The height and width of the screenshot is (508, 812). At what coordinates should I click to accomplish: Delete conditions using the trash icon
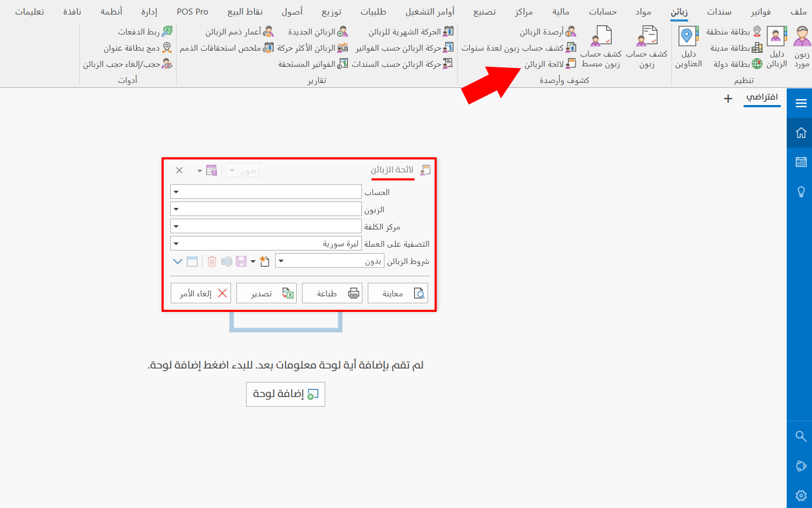(x=211, y=261)
